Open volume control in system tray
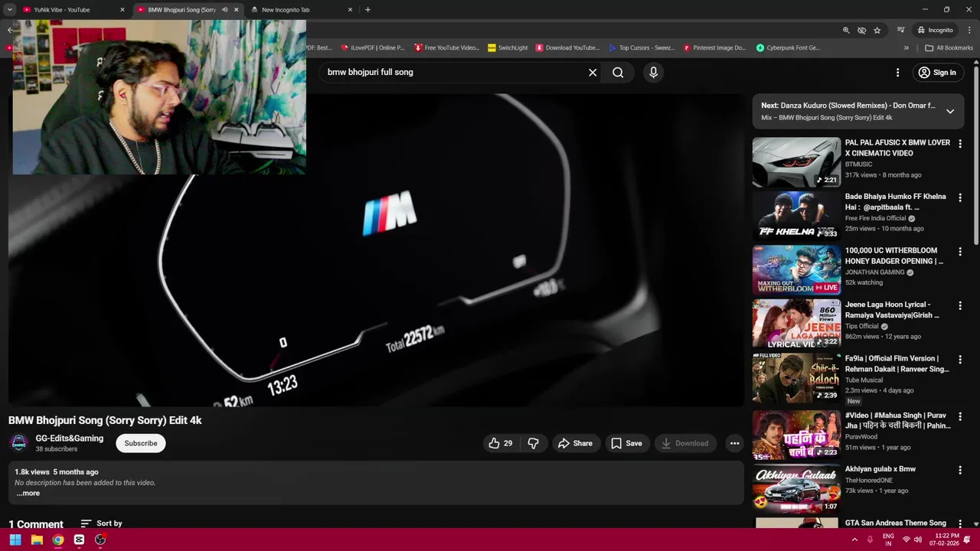The image size is (980, 551). [917, 540]
